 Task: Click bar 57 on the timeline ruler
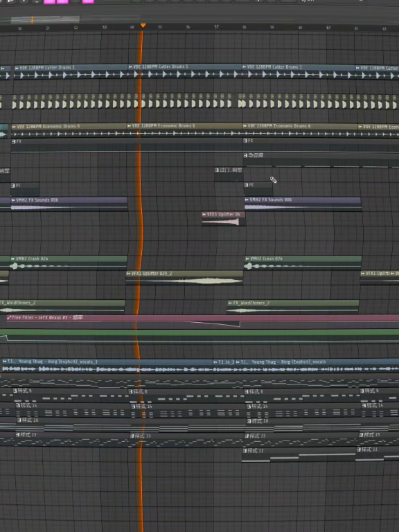(216, 26)
